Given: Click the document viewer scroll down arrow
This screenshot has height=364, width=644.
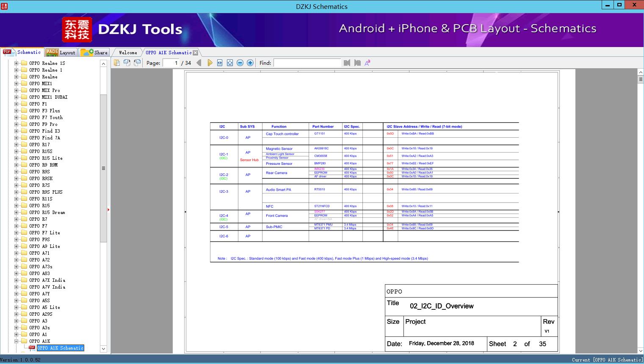Looking at the screenshot, I should pyautogui.click(x=640, y=350).
